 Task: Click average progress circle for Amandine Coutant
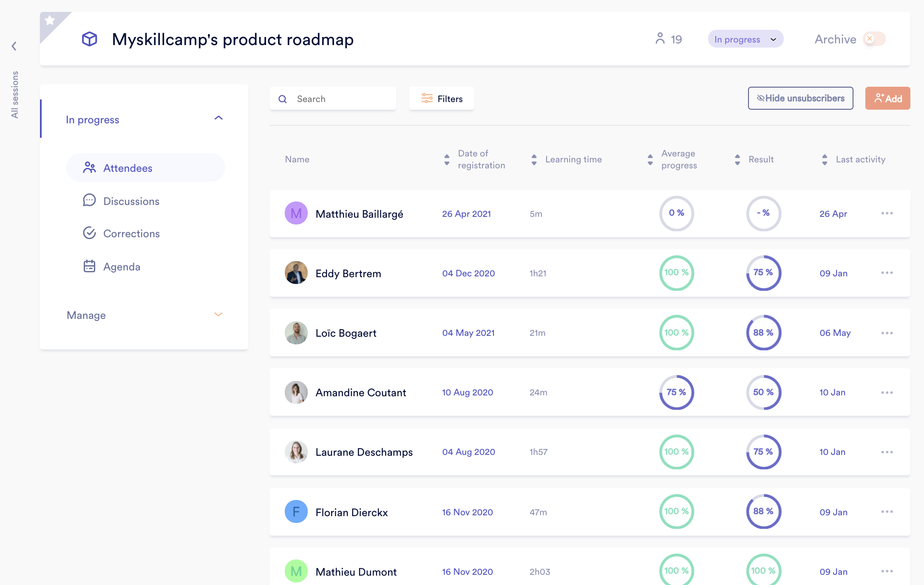click(x=675, y=392)
